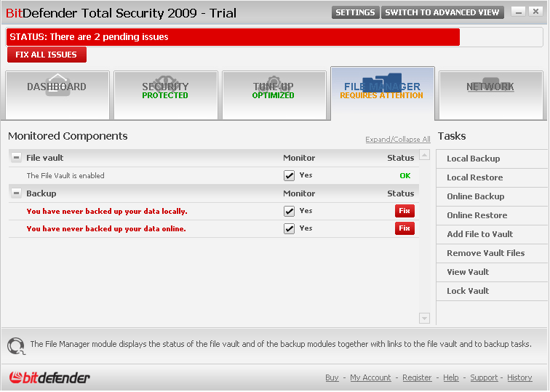Toggle the File Vault monitor checkbox

click(x=289, y=175)
